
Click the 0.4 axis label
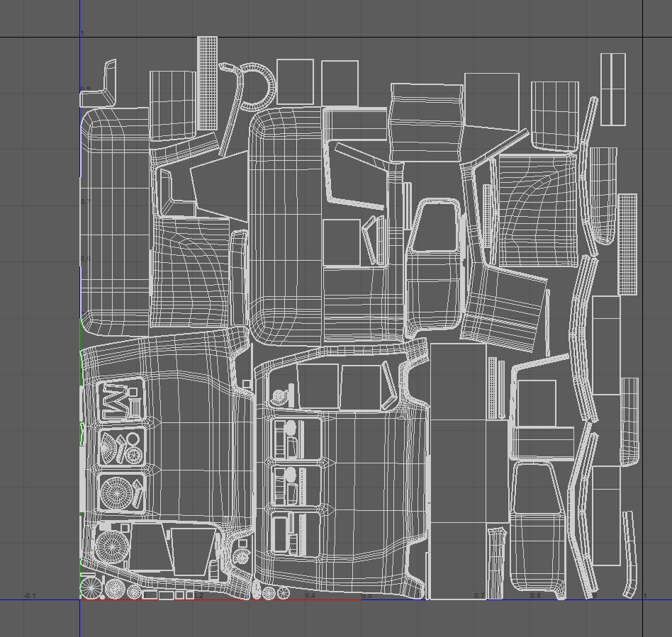click(x=310, y=595)
